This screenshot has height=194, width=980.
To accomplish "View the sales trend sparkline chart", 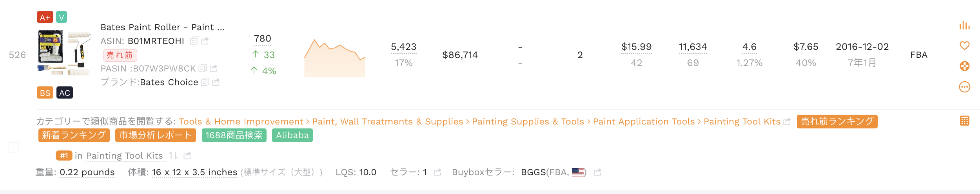I will tap(335, 58).
